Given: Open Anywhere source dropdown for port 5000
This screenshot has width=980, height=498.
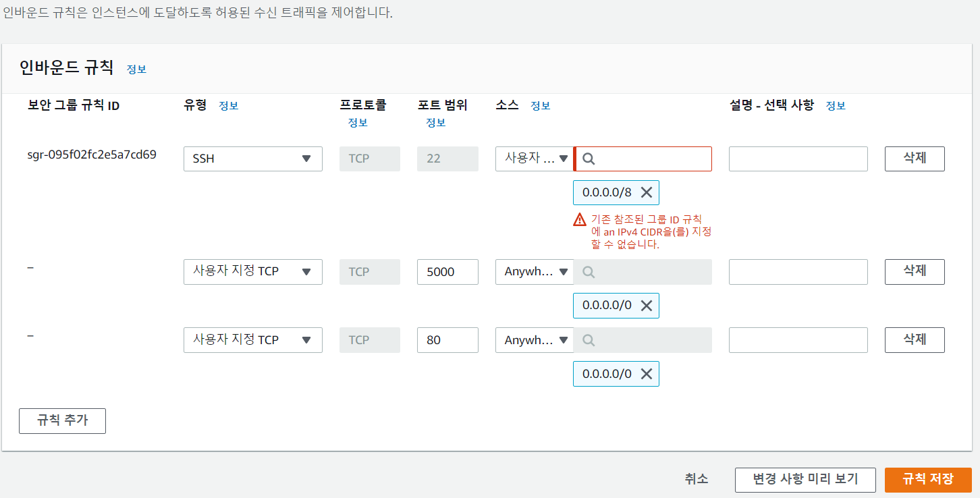Looking at the screenshot, I should coord(535,271).
